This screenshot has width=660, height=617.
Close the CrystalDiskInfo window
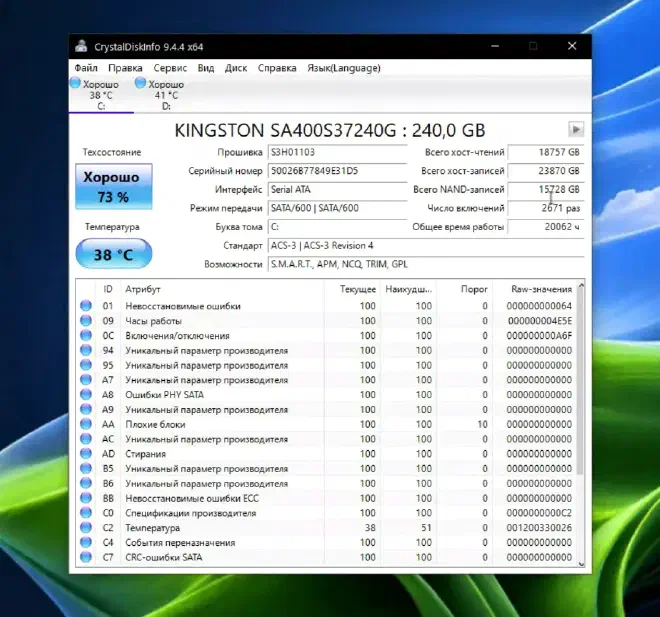tap(572, 46)
